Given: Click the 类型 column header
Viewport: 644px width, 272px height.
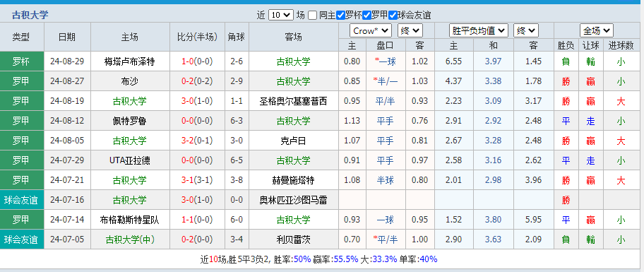Looking at the screenshot, I should [x=21, y=37].
